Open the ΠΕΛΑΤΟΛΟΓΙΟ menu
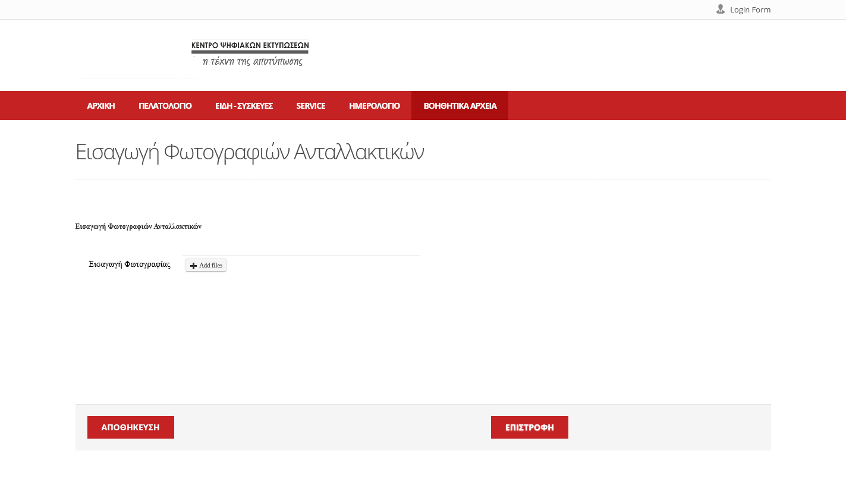846x504 pixels. 165,106
